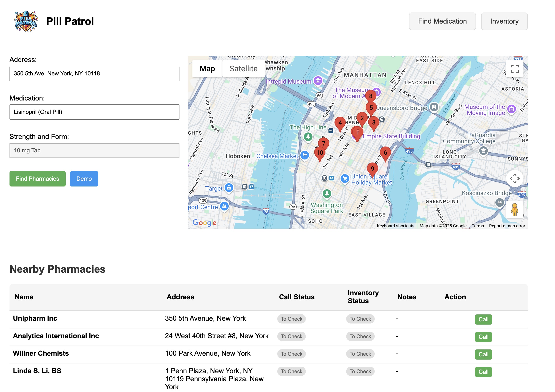This screenshot has height=392, width=555.
Task: Select map marker number 10
Action: 320,153
